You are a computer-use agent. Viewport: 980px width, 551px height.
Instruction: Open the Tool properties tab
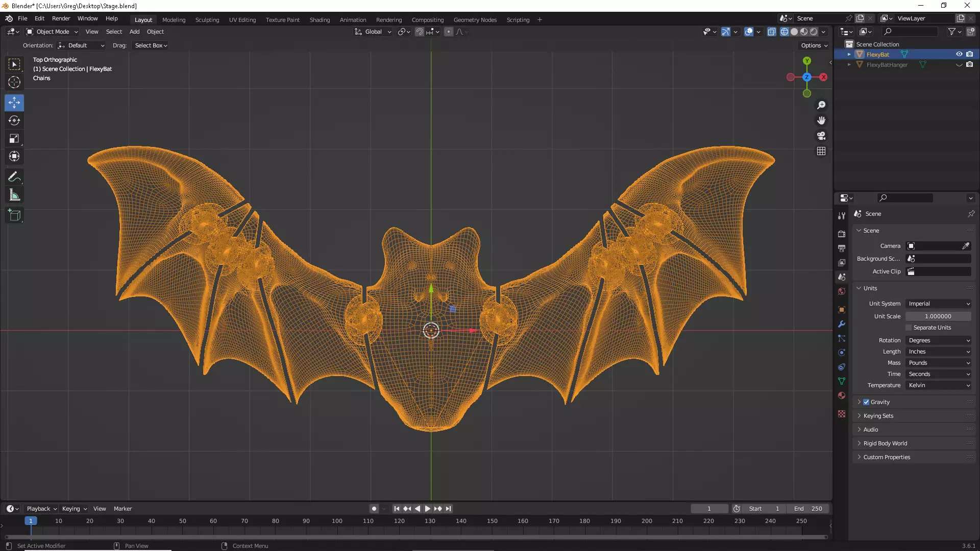842,216
